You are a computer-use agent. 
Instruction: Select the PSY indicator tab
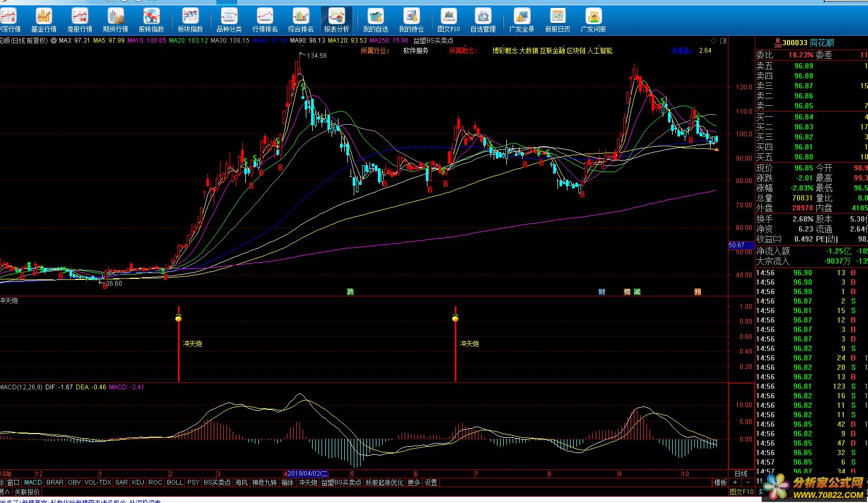[193, 482]
